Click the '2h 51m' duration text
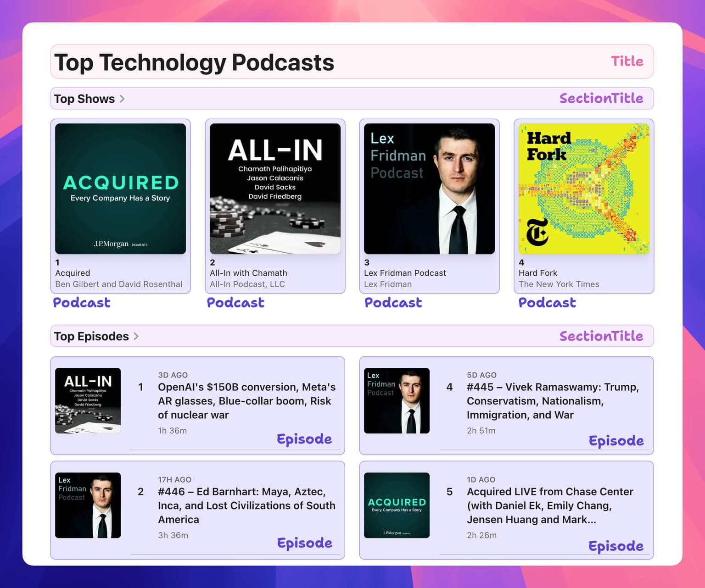705x588 pixels. point(481,430)
